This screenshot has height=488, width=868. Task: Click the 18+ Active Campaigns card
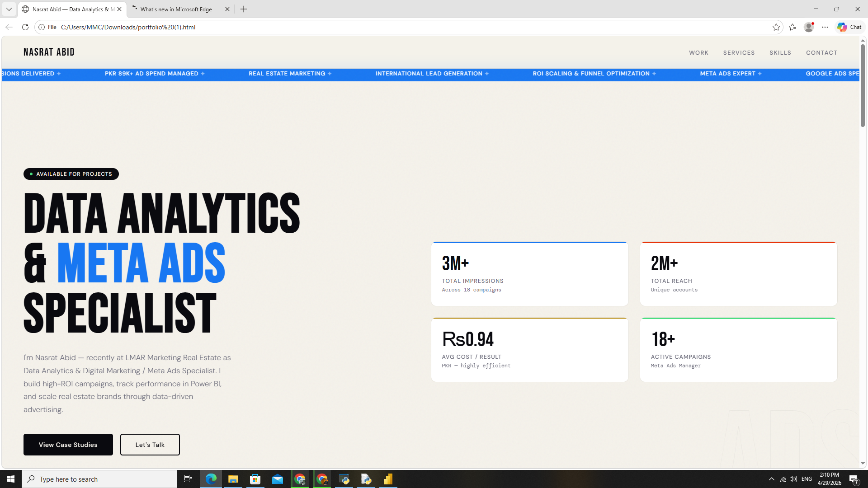pos(738,350)
